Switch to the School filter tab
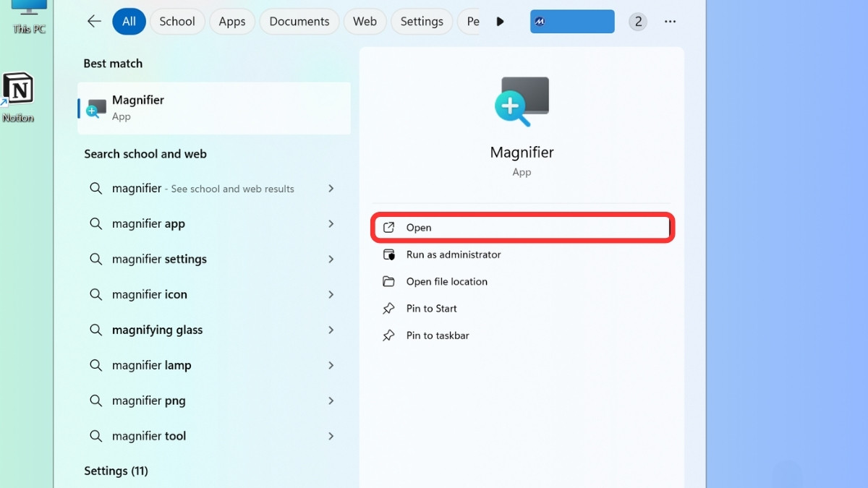This screenshot has width=868, height=488. 177,22
